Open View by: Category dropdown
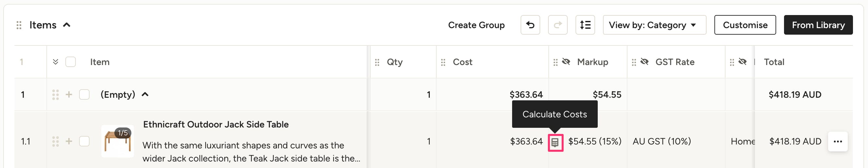This screenshot has width=868, height=168. pyautogui.click(x=654, y=25)
